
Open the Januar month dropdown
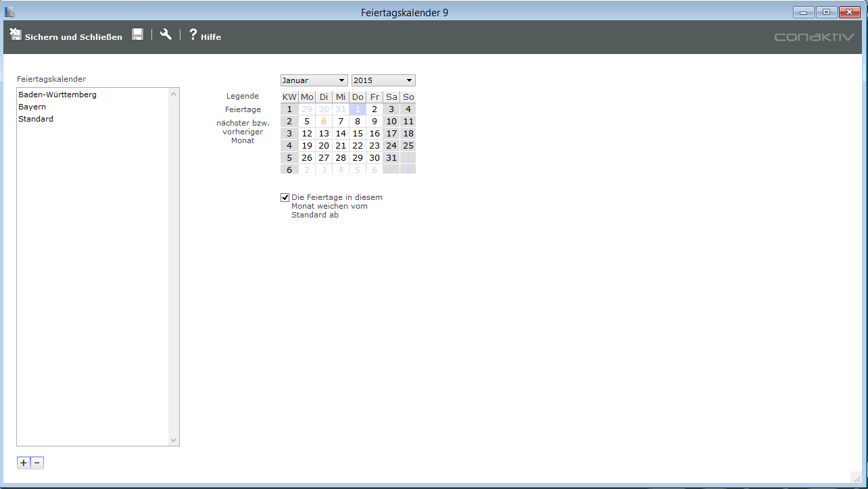pyautogui.click(x=314, y=80)
